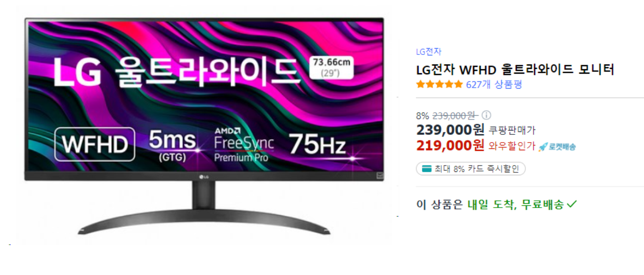Click the 내일 도착, 무료배송 delivery text
Screen dimensions: 644x275
(x=515, y=204)
